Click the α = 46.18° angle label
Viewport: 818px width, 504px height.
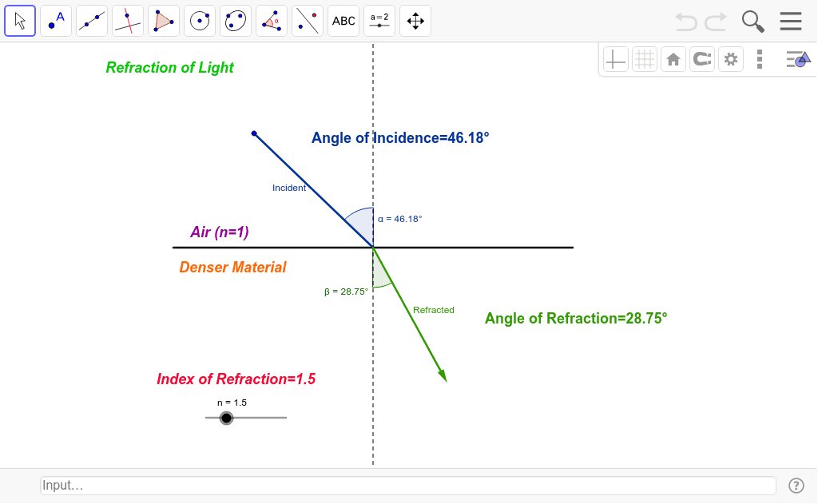400,219
